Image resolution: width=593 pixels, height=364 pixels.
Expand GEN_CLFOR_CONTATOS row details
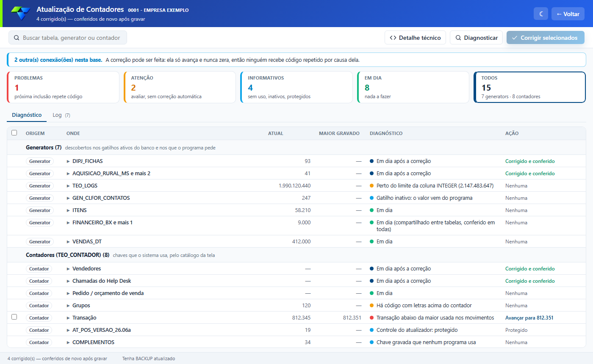coord(68,198)
